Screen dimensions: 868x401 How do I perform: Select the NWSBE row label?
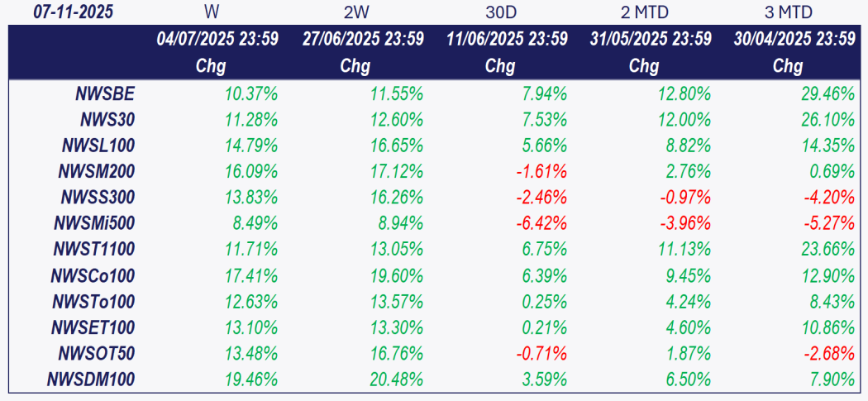coord(105,93)
